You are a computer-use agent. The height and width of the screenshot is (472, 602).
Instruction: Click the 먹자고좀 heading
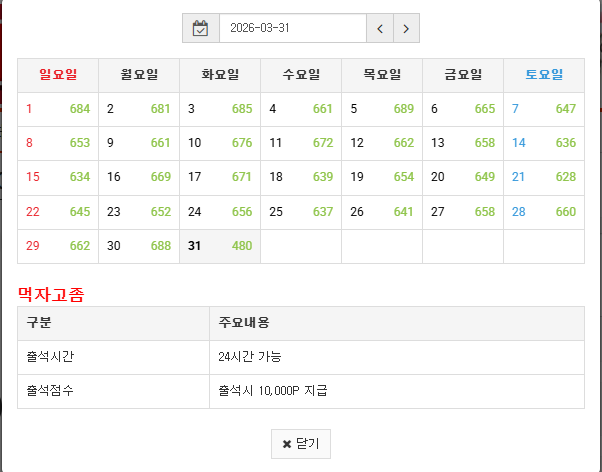(51, 294)
